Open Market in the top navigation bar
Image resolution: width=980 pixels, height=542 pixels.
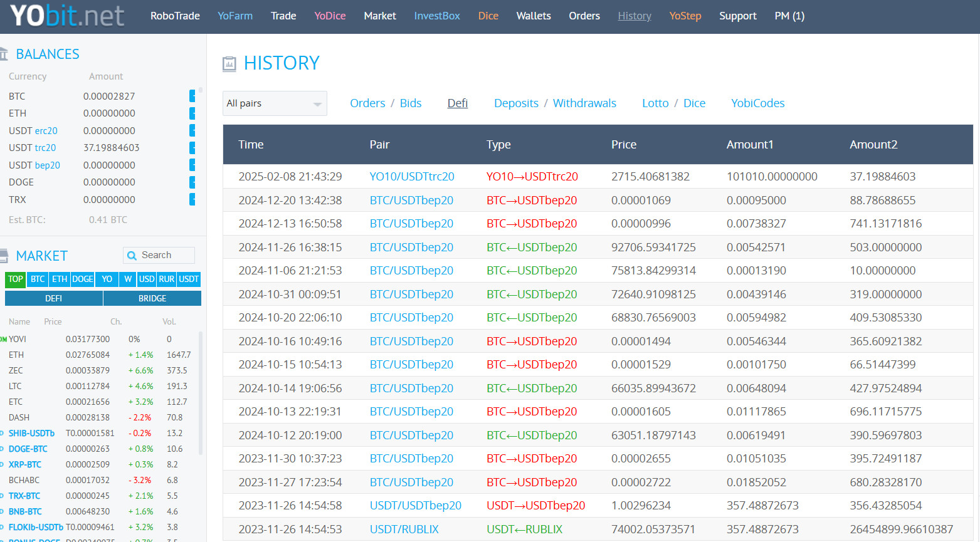[380, 16]
